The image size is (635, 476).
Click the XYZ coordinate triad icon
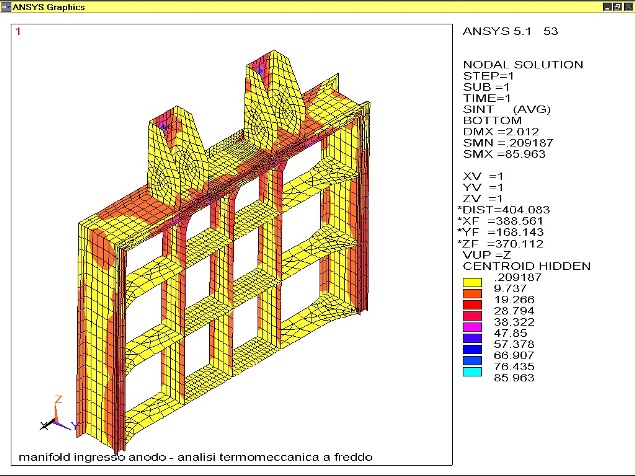pos(59,414)
